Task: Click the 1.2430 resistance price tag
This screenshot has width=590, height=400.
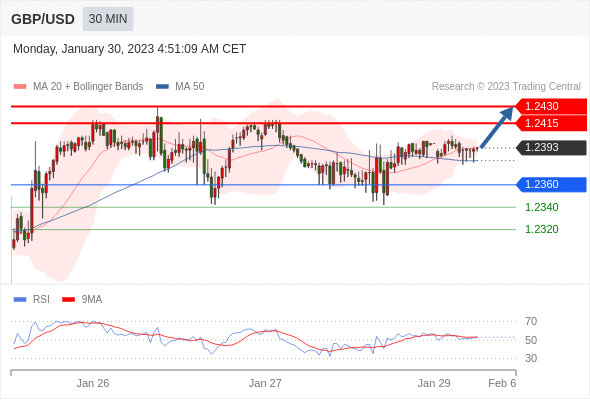Action: tap(551, 106)
